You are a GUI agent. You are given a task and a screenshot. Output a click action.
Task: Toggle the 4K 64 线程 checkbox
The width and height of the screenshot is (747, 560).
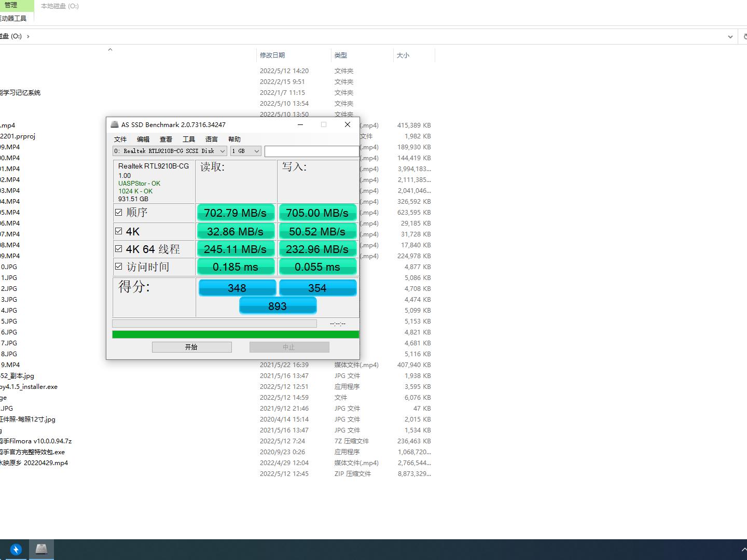point(119,249)
